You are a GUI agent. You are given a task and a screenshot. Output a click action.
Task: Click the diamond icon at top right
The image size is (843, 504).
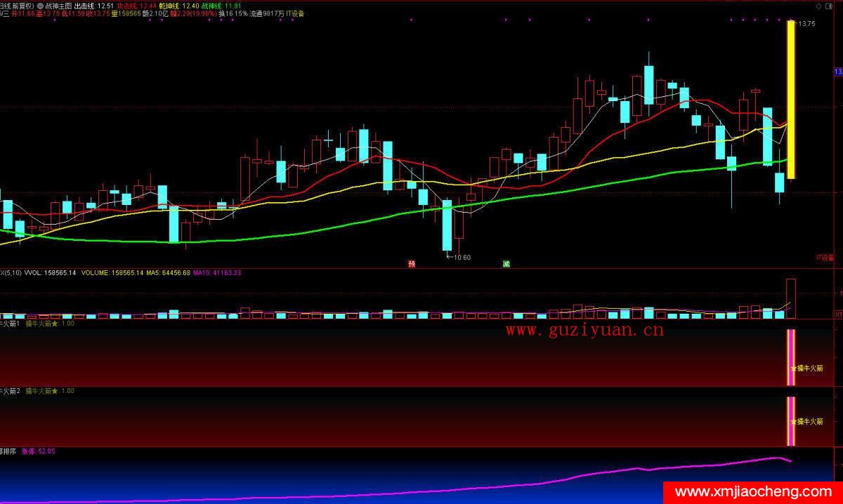pyautogui.click(x=819, y=6)
